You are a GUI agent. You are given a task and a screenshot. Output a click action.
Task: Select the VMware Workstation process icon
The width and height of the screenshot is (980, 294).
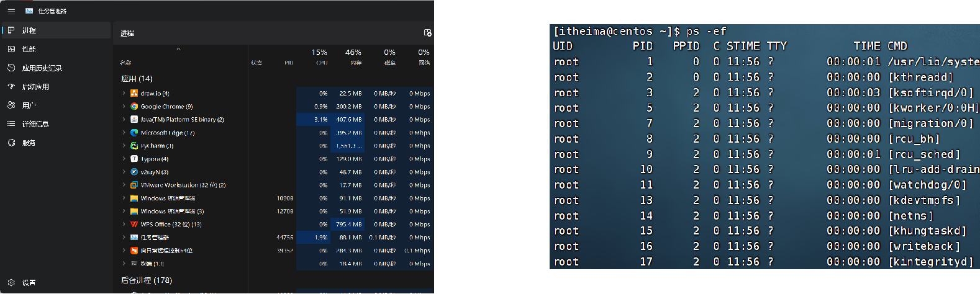(134, 185)
